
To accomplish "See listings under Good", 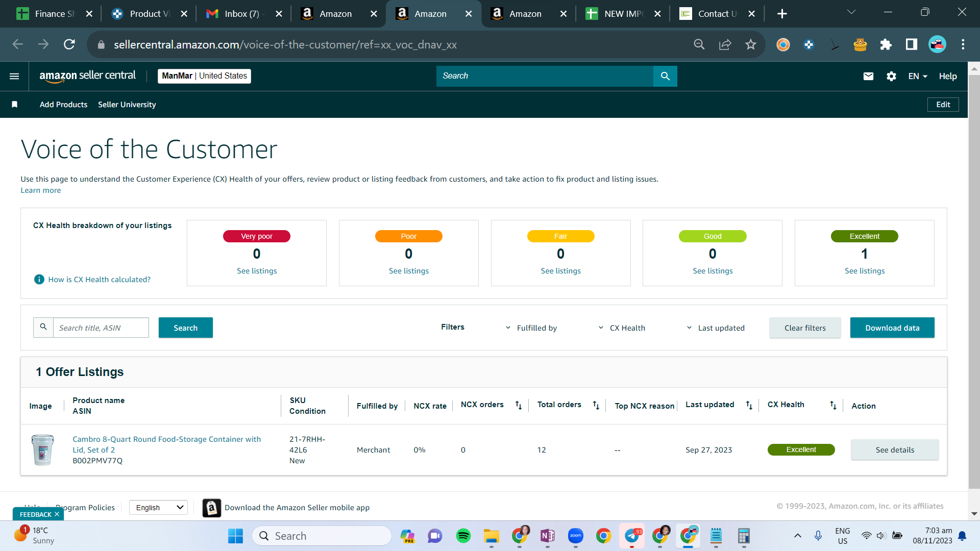I will [713, 271].
